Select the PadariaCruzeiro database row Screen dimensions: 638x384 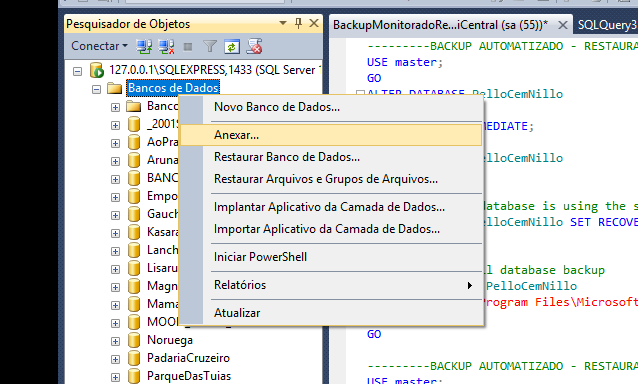point(188,358)
